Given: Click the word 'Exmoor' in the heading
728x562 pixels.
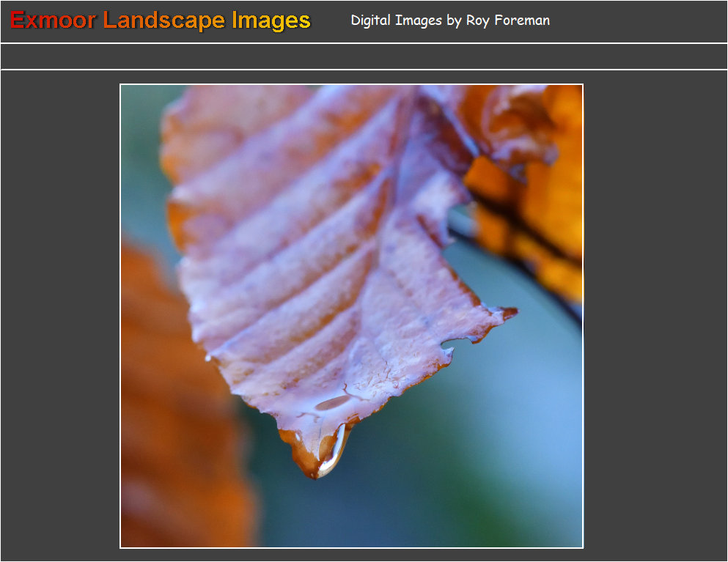Looking at the screenshot, I should [x=53, y=21].
